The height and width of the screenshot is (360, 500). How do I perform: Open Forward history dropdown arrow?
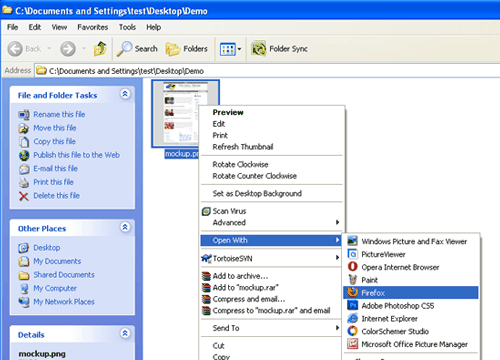click(84, 48)
